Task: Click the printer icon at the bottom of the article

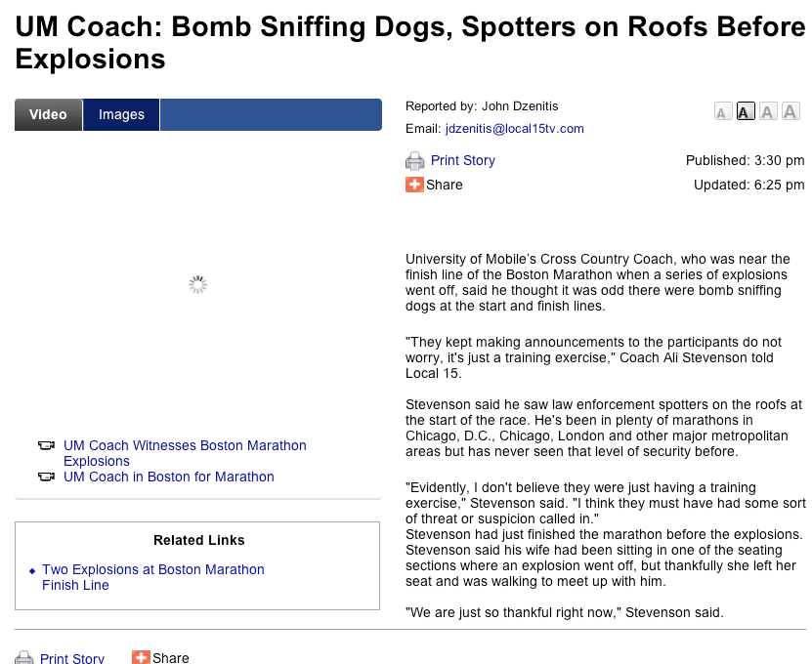Action: 23,658
